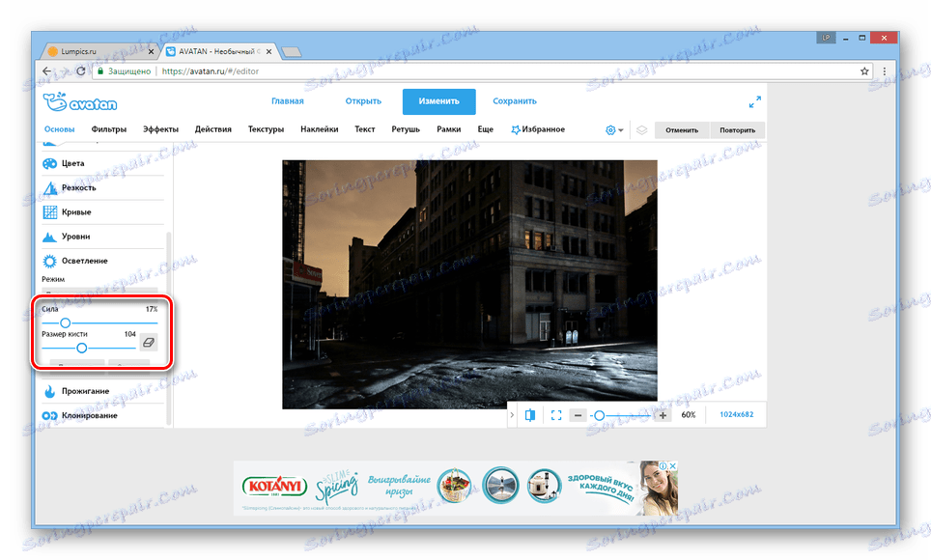The image size is (931, 560).
Task: Switch to the Эффекты tab
Action: [x=160, y=129]
